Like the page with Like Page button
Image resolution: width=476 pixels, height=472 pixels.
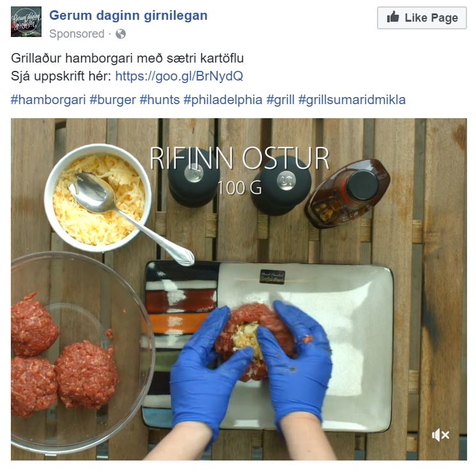[x=422, y=18]
